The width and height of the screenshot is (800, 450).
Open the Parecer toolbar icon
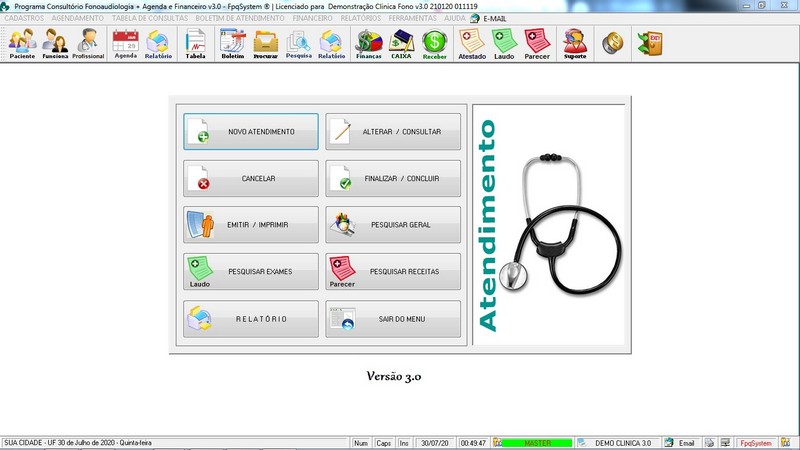(537, 44)
